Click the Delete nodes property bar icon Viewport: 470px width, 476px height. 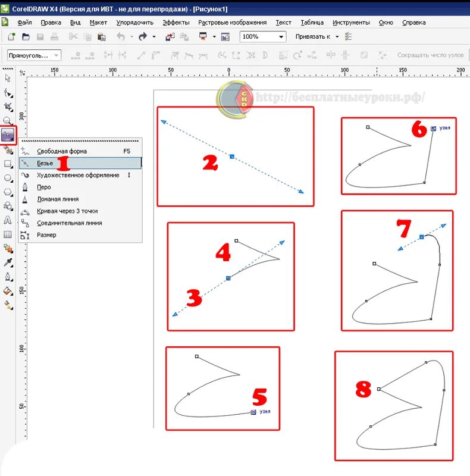(x=90, y=55)
